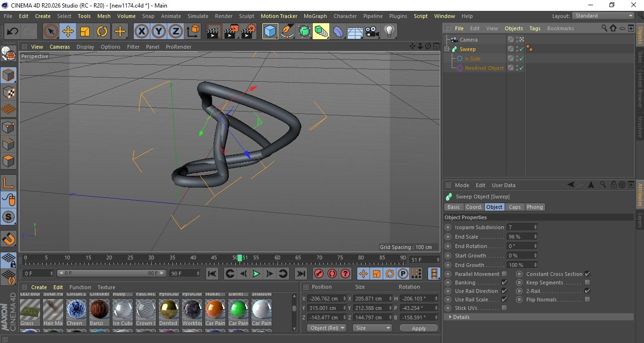Select the Scale tool

pyautogui.click(x=85, y=32)
